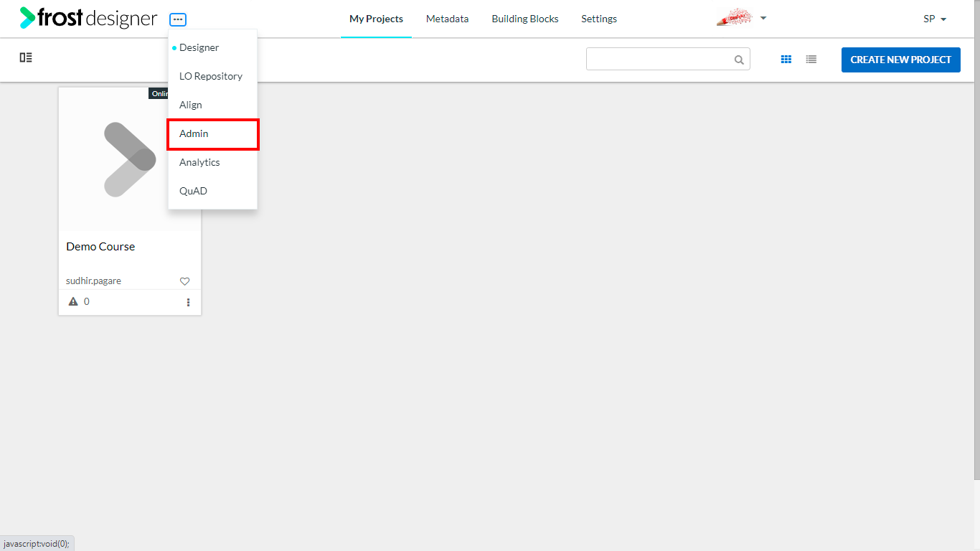Click the sudhir.pagare author name
This screenshot has height=551, width=980.
click(x=93, y=281)
